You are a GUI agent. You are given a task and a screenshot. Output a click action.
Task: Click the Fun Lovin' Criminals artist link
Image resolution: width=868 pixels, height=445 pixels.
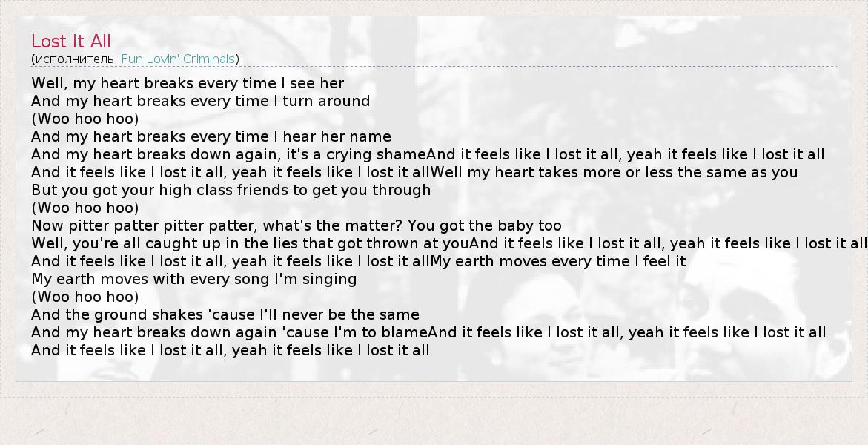click(x=178, y=59)
